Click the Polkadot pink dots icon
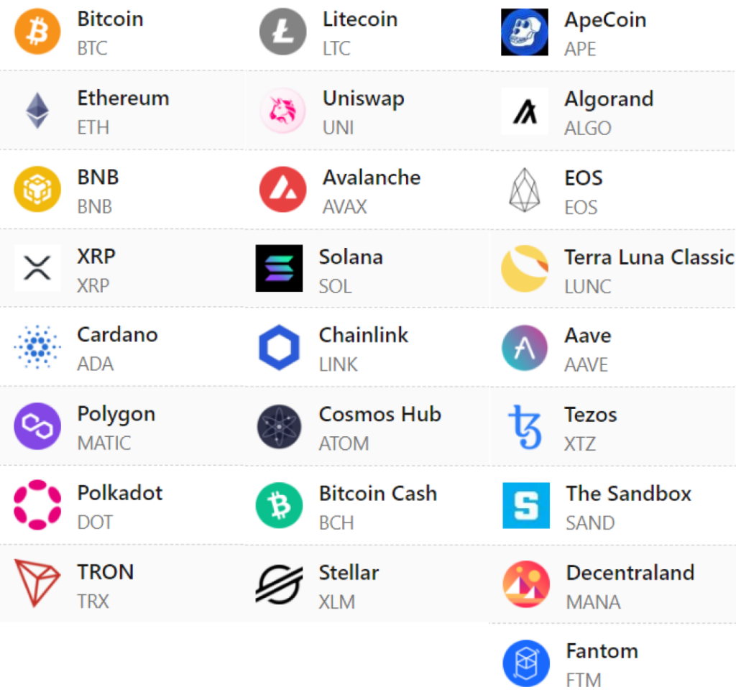 click(37, 505)
